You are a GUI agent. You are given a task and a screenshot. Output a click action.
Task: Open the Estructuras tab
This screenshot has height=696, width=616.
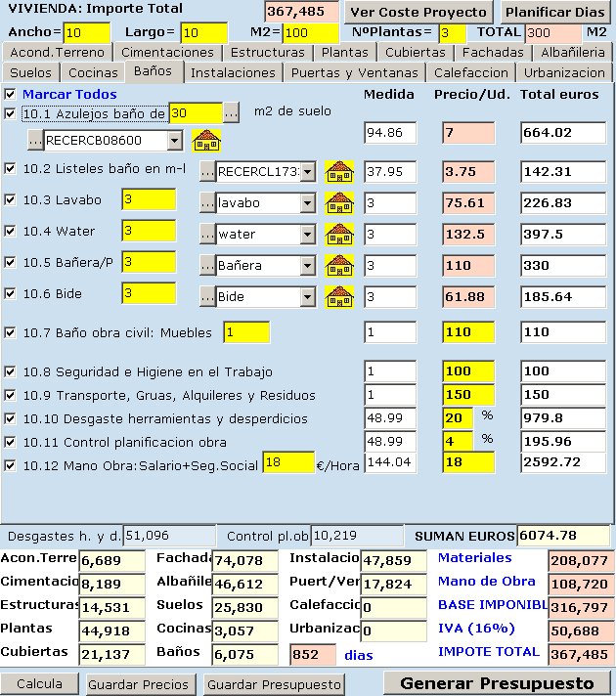tap(267, 53)
